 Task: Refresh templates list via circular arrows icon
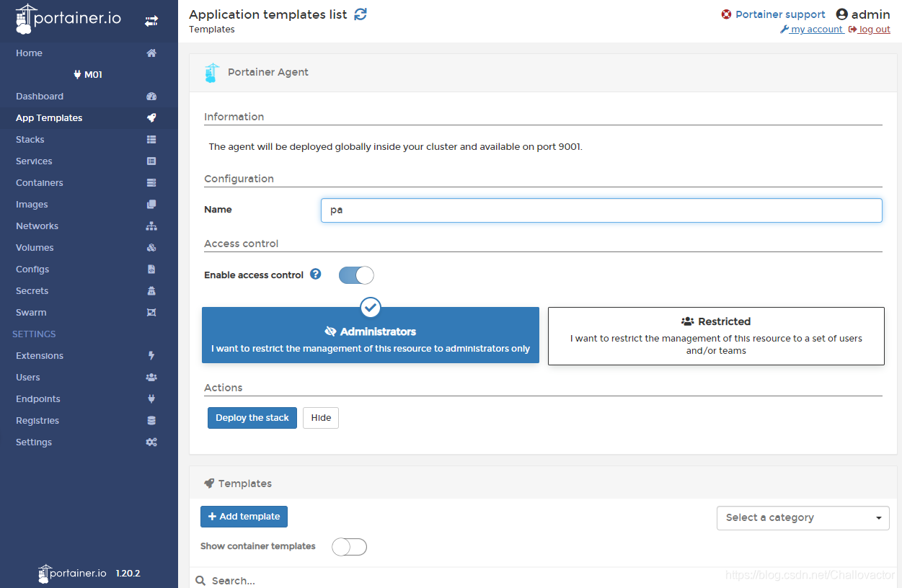click(x=361, y=14)
